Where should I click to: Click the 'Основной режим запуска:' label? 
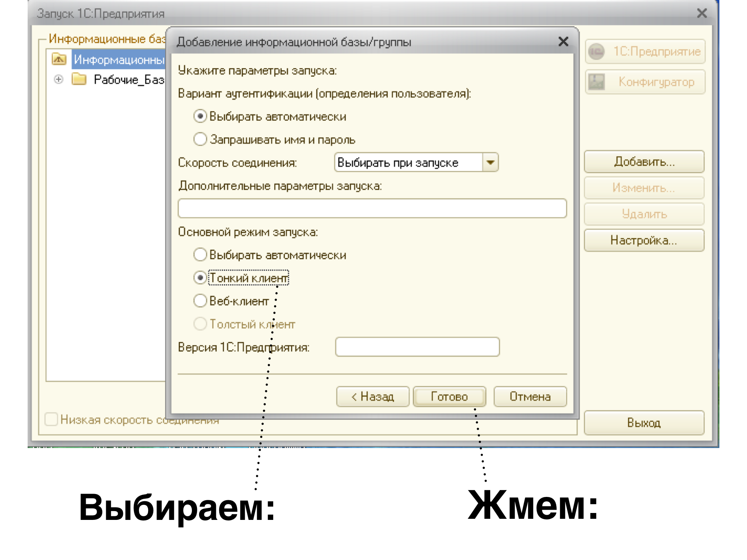click(x=248, y=232)
